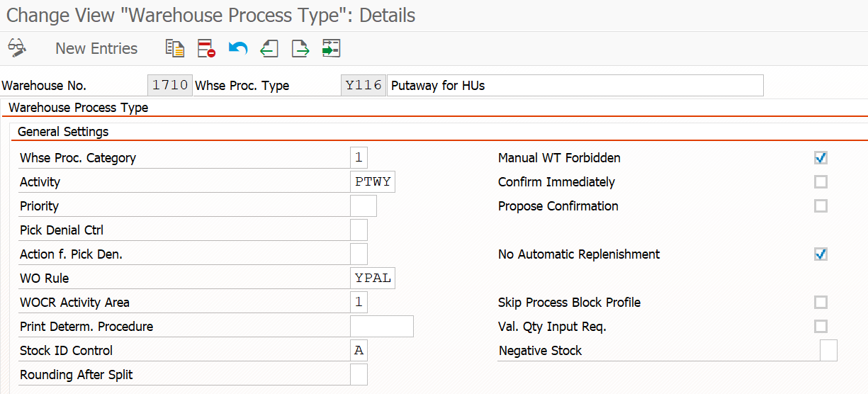
Task: Click the Putaway for HUs description field
Action: point(575,86)
